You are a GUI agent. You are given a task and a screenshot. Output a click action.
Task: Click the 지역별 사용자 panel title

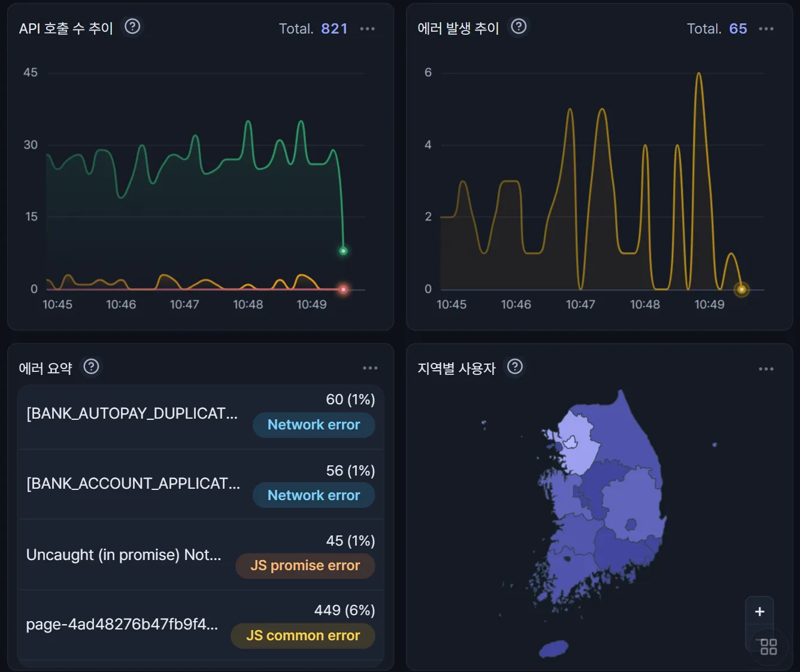pyautogui.click(x=456, y=368)
